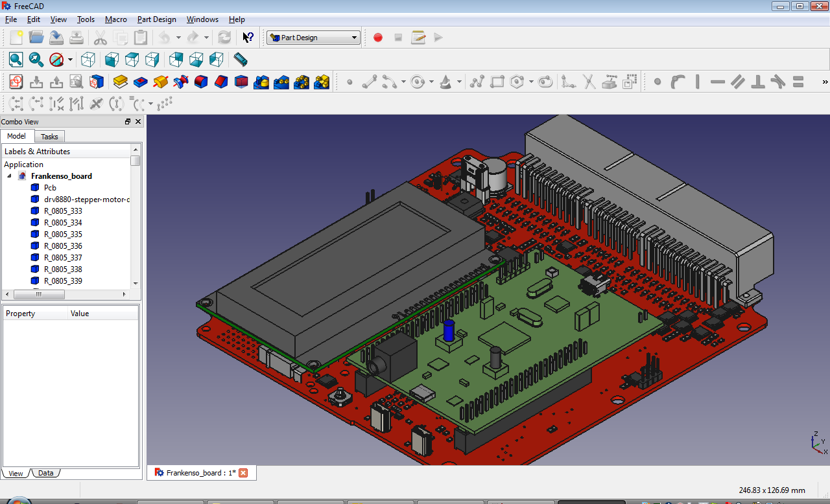Switch to the Axonometric view
This screenshot has width=830, height=504.
pyautogui.click(x=88, y=60)
